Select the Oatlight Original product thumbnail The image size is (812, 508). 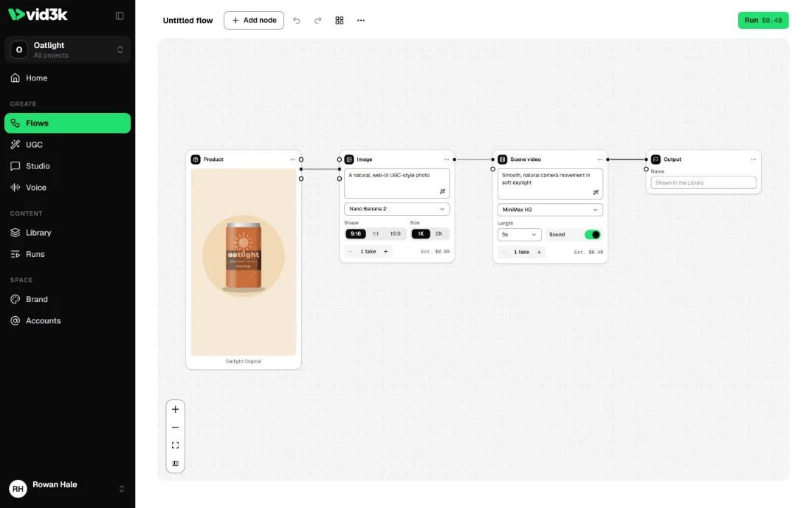(x=244, y=262)
